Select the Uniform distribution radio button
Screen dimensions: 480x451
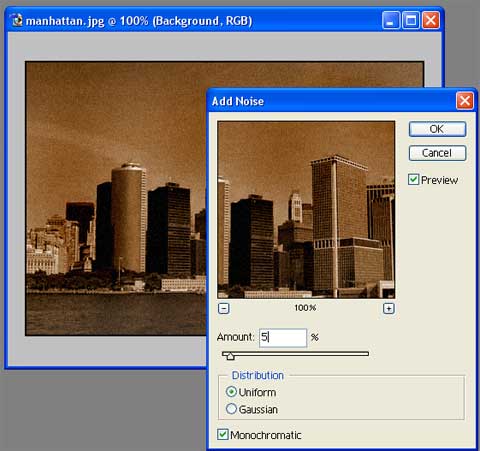pyautogui.click(x=231, y=392)
